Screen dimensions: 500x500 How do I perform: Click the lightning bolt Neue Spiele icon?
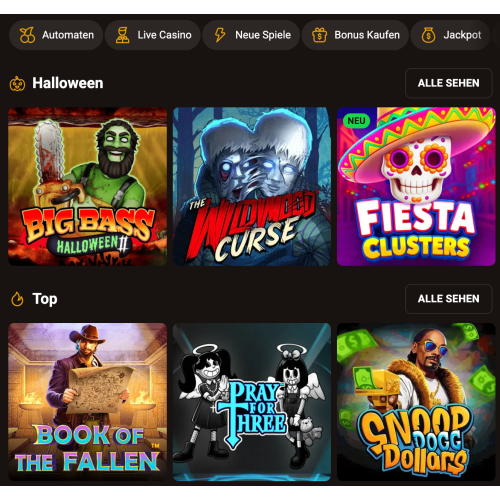coord(220,35)
